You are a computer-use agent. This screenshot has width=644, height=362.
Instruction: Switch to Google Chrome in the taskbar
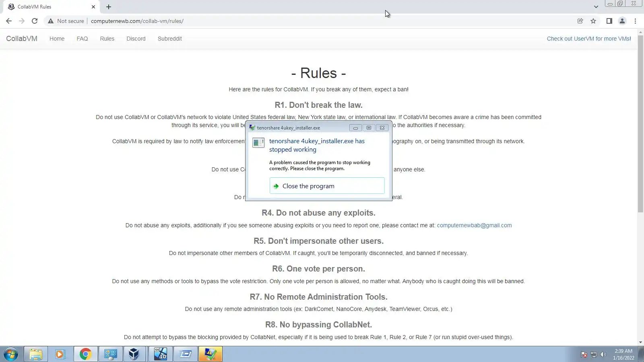tap(85, 354)
